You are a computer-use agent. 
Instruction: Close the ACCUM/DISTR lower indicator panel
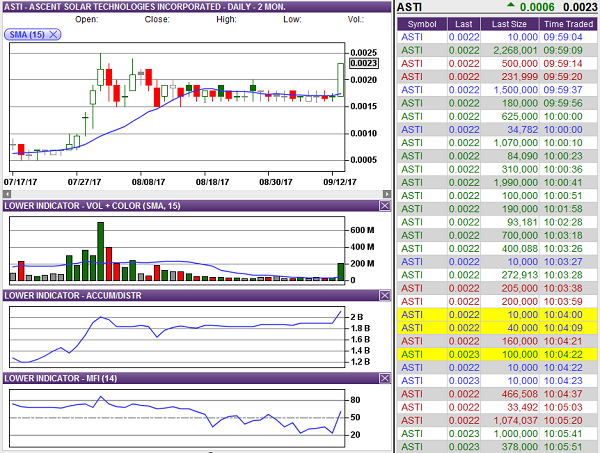click(x=385, y=295)
